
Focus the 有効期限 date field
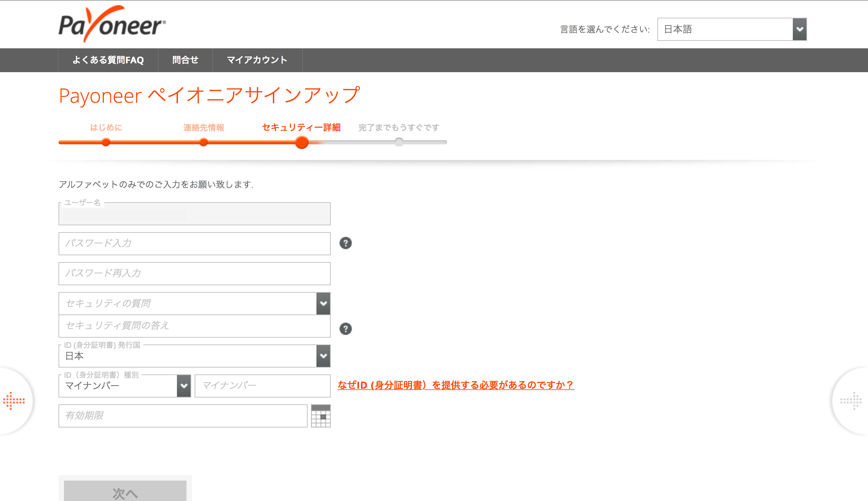(183, 416)
